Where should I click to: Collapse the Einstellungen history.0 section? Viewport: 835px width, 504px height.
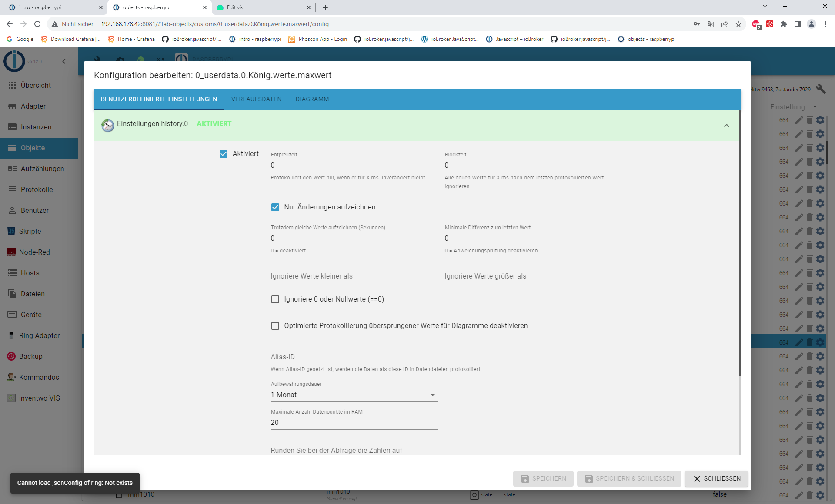[x=727, y=126]
